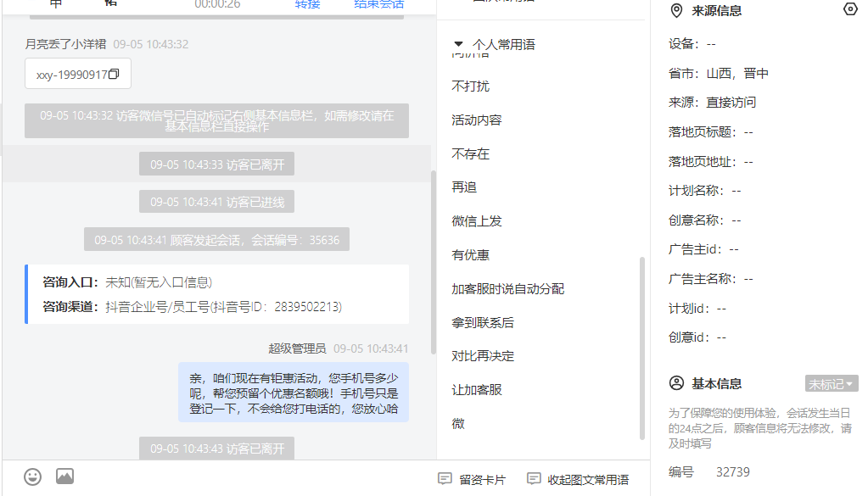868x496 pixels.
Task: Click the 10:43:33 访客已离开 notice
Action: pyautogui.click(x=216, y=164)
